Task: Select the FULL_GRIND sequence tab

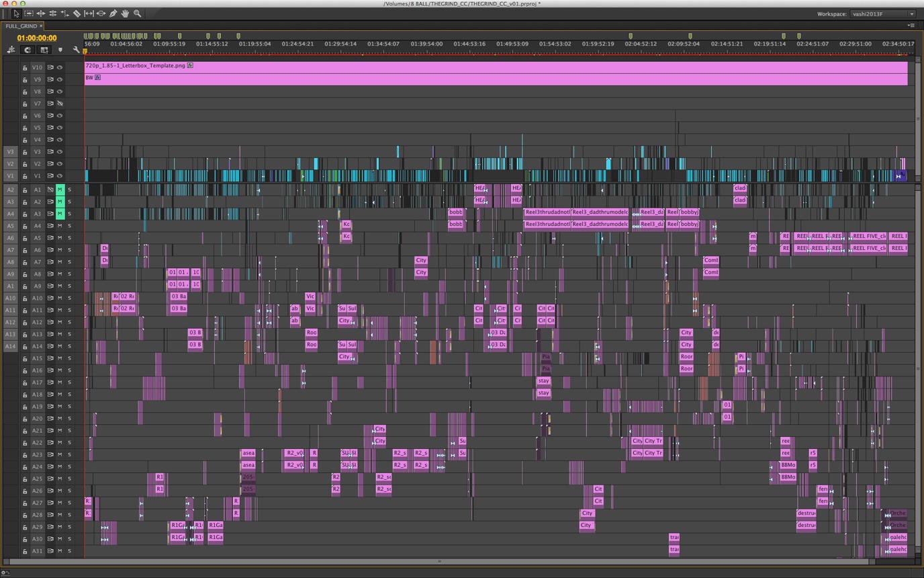Action: tap(21, 26)
